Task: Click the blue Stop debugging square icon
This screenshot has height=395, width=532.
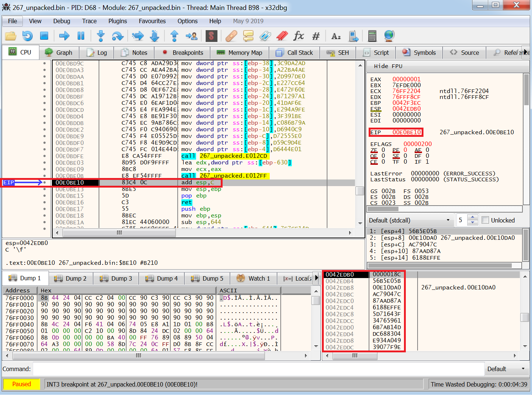Action: [x=44, y=36]
